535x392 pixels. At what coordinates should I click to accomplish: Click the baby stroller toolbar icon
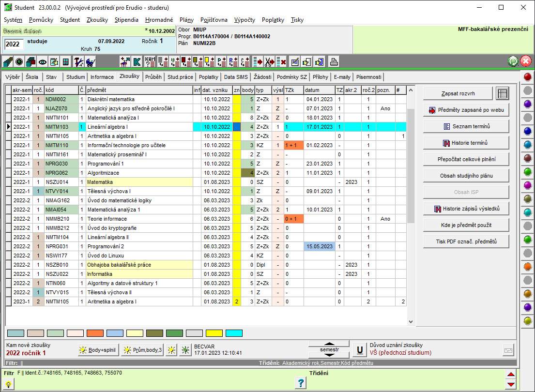point(90,61)
